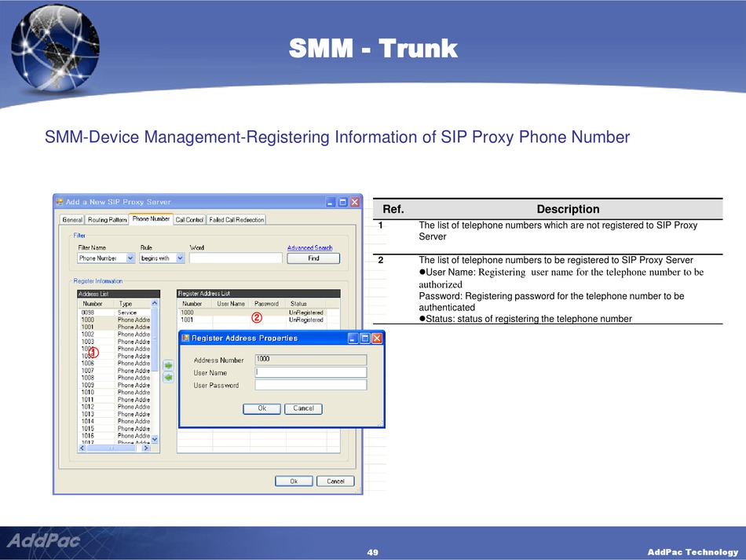
Task: Select row 1002 in the Address List
Action: tap(115, 335)
